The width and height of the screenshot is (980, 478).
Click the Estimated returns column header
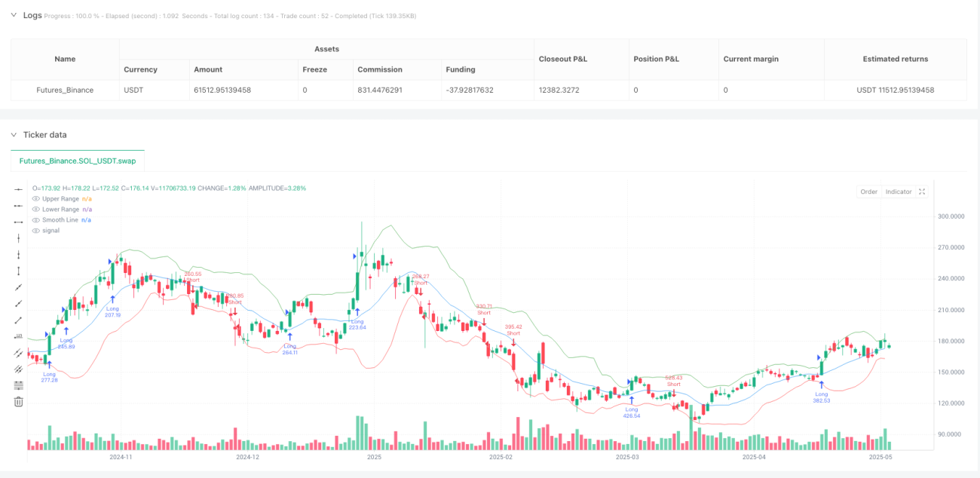(895, 59)
